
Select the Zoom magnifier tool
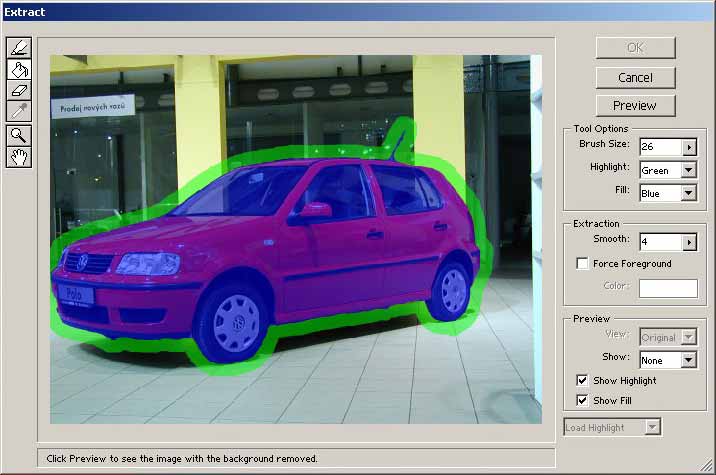(19, 135)
